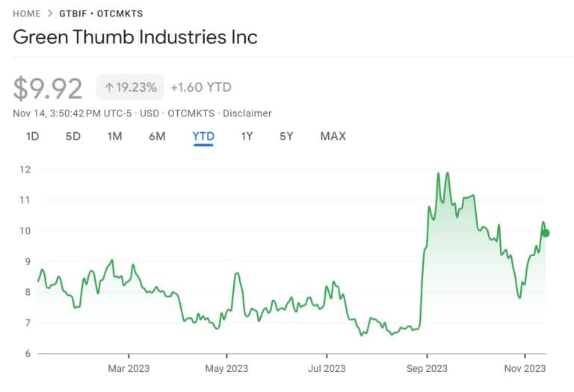
Task: Switch chart to 6M range
Action: point(157,137)
